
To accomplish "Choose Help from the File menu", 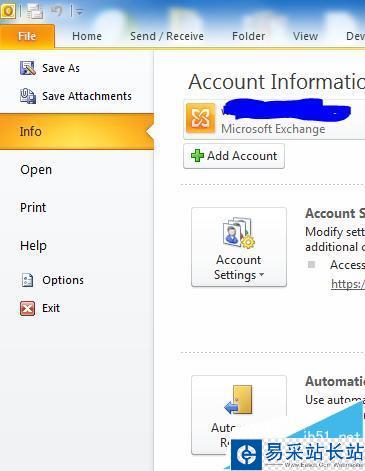I will pos(33,246).
